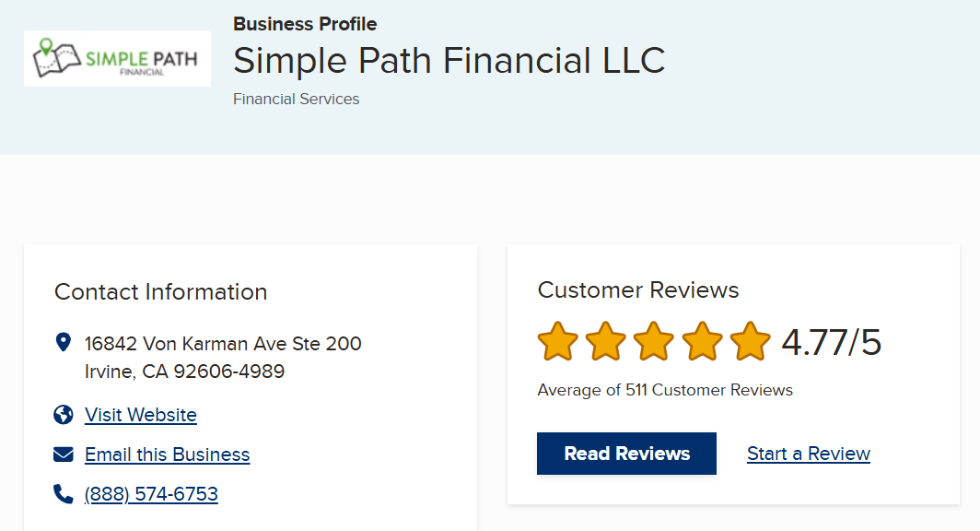The width and height of the screenshot is (980, 531).
Task: Call (888) 574-6753 via the phone link
Action: [x=150, y=493]
